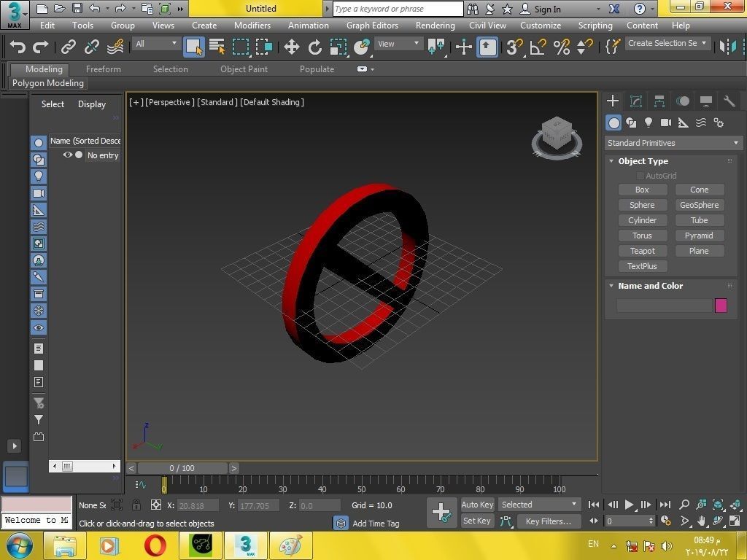Open the Rendering menu
The height and width of the screenshot is (560, 747).
[435, 26]
